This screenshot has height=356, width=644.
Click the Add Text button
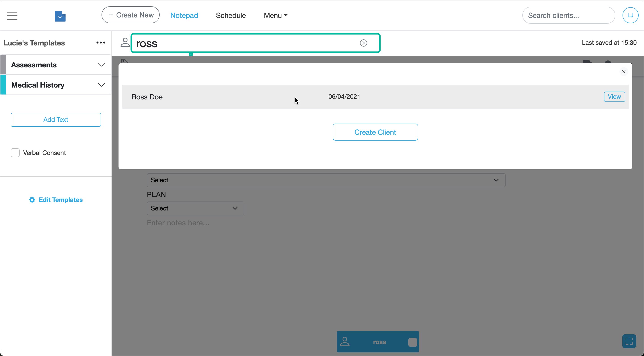click(56, 120)
